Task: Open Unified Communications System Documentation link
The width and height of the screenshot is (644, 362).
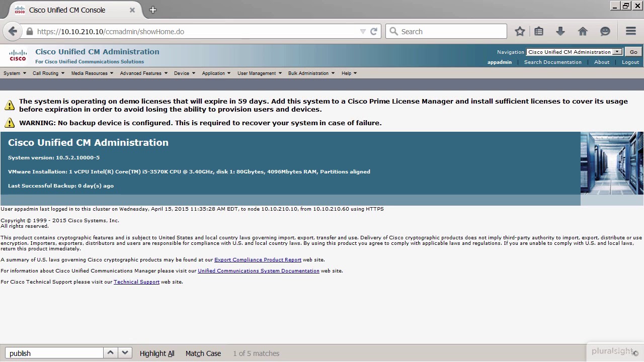Action: point(259,270)
